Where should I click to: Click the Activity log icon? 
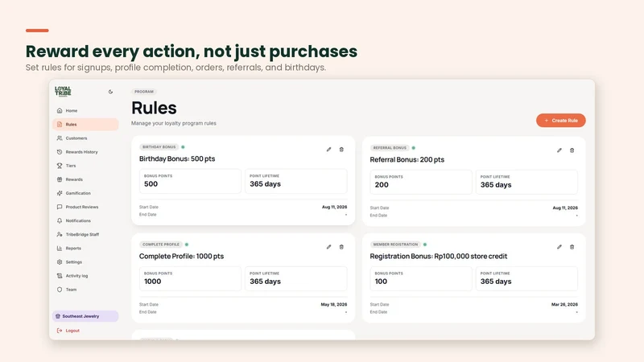[60, 276]
